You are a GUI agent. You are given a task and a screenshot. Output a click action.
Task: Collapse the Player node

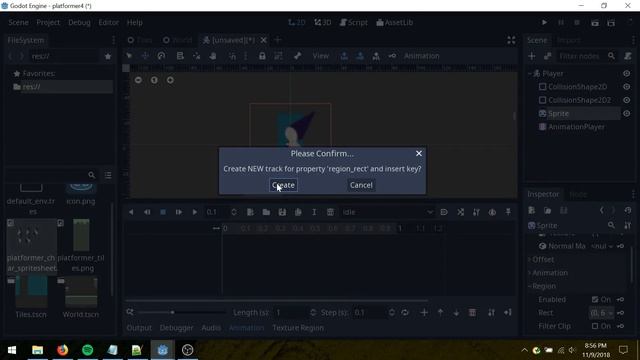tap(530, 73)
